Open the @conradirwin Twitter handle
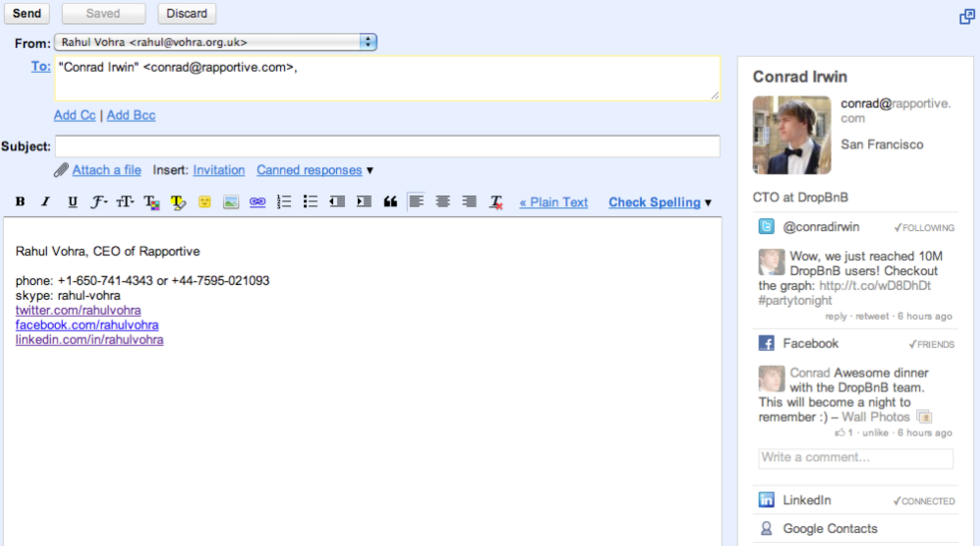 821,227
